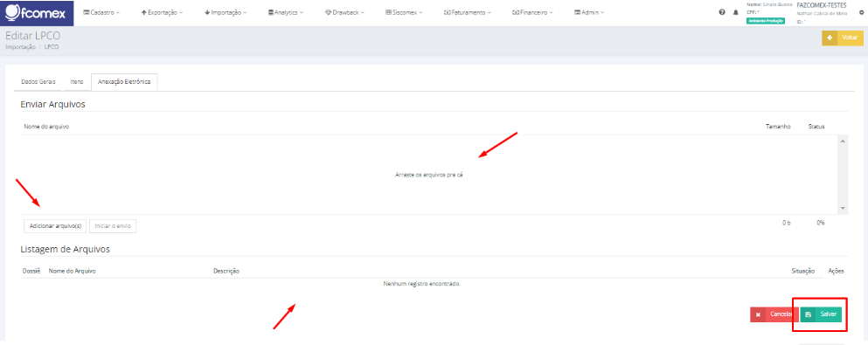Expand the Analytics menu
This screenshot has height=345, width=868.
tap(286, 12)
